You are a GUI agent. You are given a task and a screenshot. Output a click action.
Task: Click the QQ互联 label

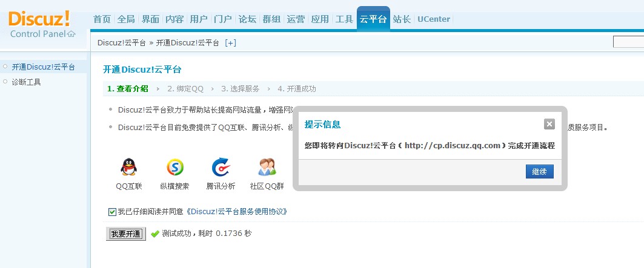(x=129, y=186)
